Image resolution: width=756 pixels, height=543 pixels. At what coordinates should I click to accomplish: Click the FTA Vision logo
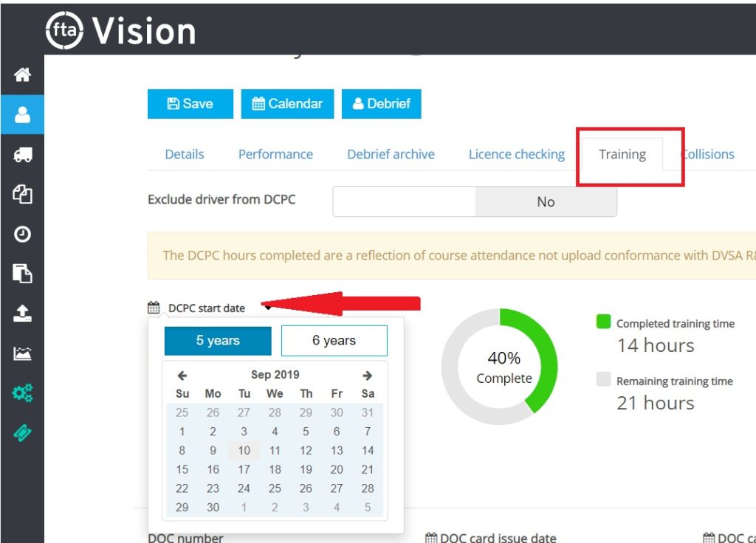pos(120,30)
